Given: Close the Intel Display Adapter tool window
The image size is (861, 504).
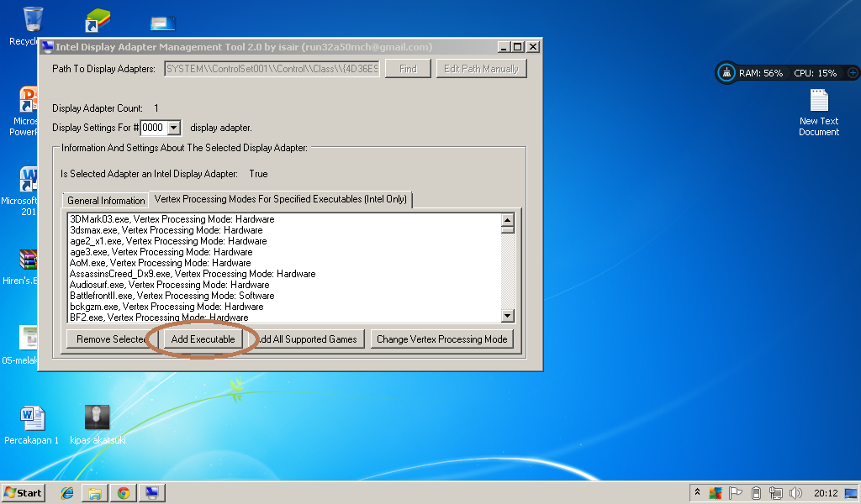Looking at the screenshot, I should point(532,47).
